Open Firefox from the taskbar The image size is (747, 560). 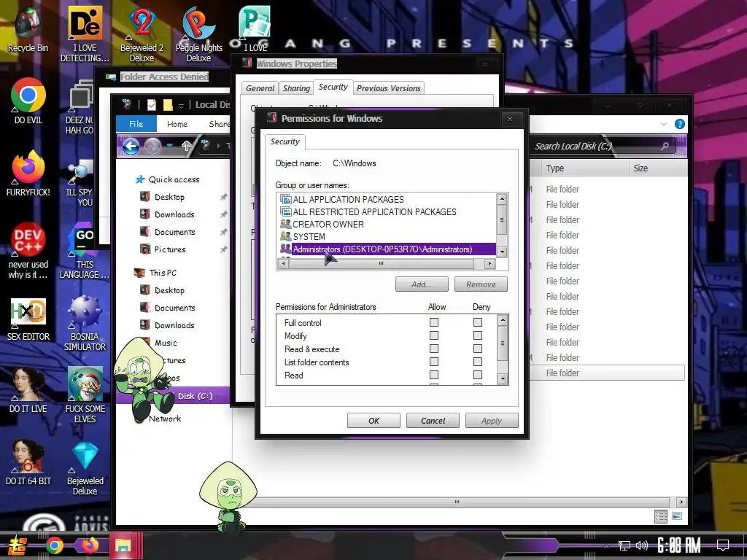click(x=89, y=545)
